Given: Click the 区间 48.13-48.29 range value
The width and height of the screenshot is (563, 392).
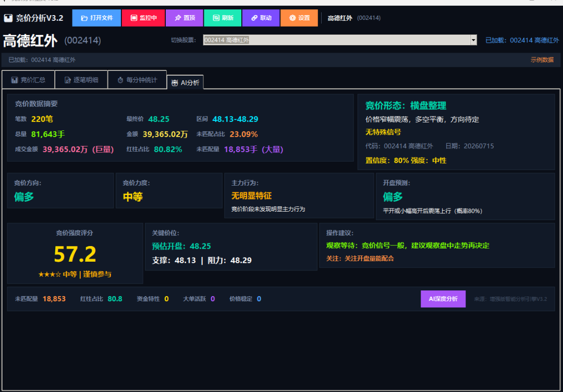Looking at the screenshot, I should tap(235, 119).
